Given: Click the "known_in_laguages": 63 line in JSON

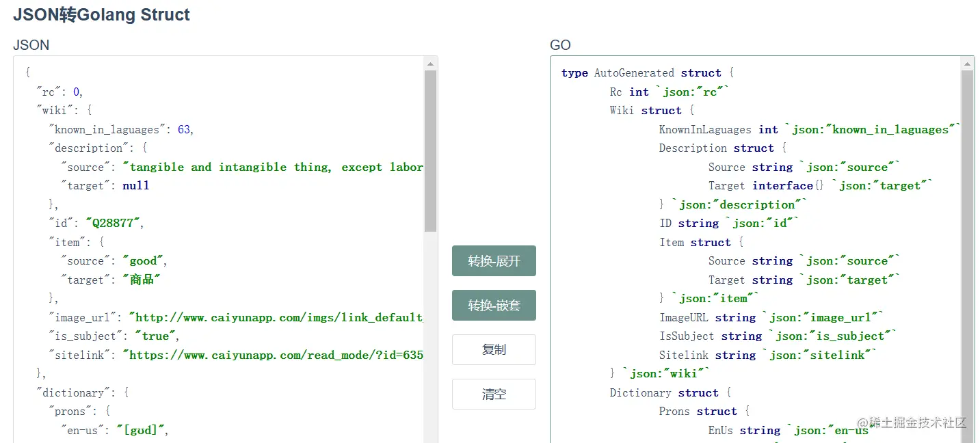Looking at the screenshot, I should pyautogui.click(x=121, y=129).
